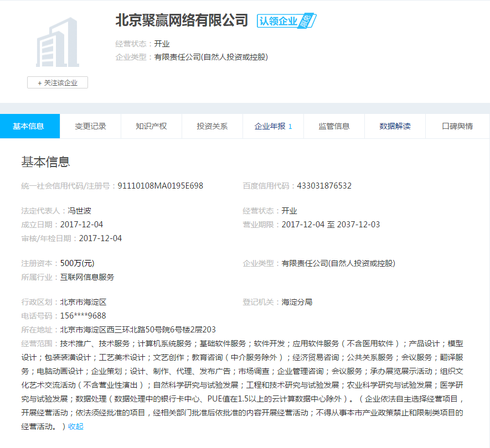Click the industry value 互联网信息服务
490x448 pixels.
tap(87, 277)
